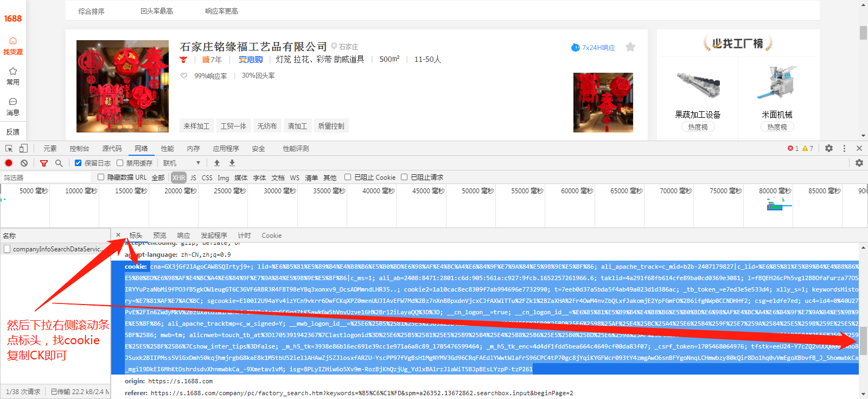Image resolution: width=868 pixels, height=399 pixels.
Task: Clear the network log
Action: pos(24,163)
